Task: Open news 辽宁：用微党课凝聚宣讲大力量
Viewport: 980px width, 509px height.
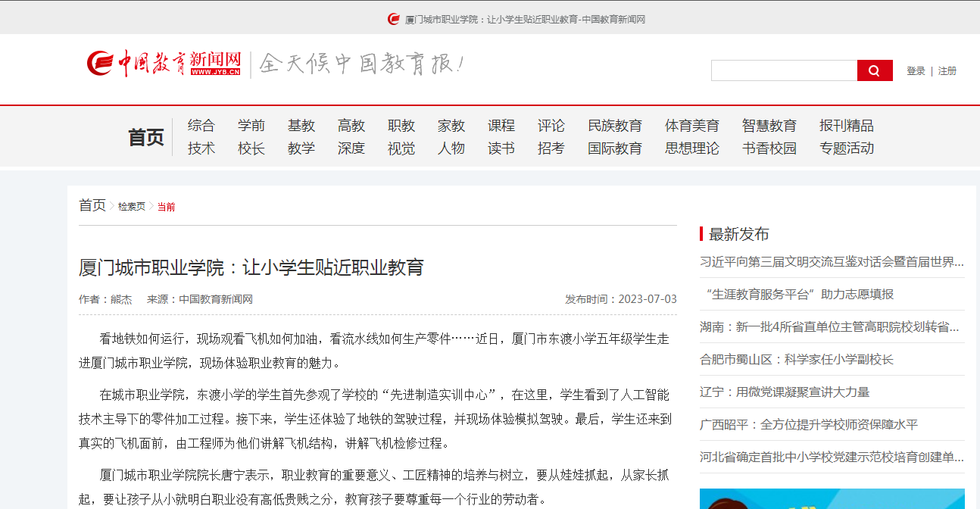Action: tap(785, 392)
